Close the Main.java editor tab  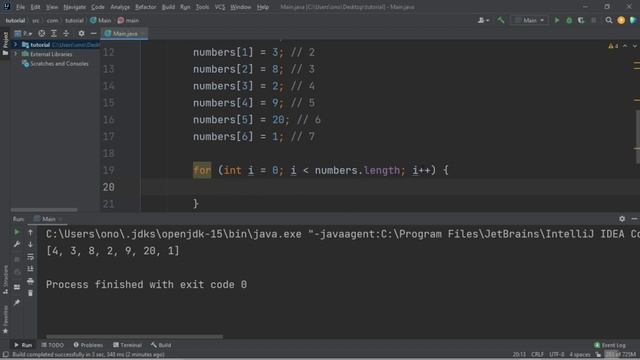click(143, 33)
